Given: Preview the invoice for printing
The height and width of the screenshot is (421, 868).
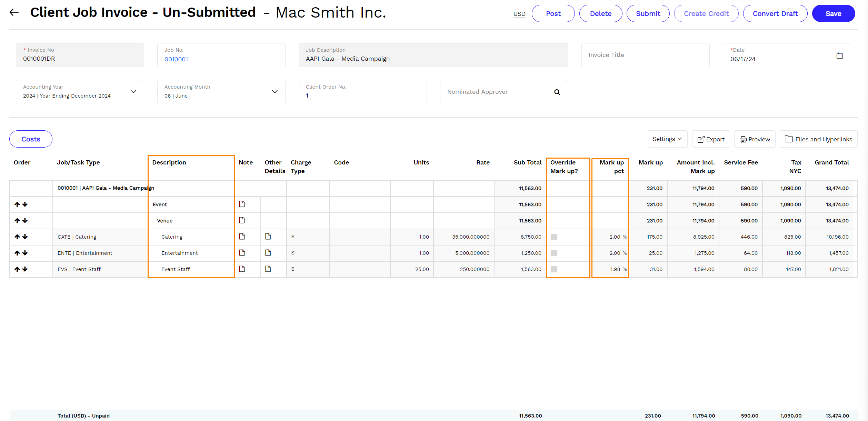Looking at the screenshot, I should point(755,139).
